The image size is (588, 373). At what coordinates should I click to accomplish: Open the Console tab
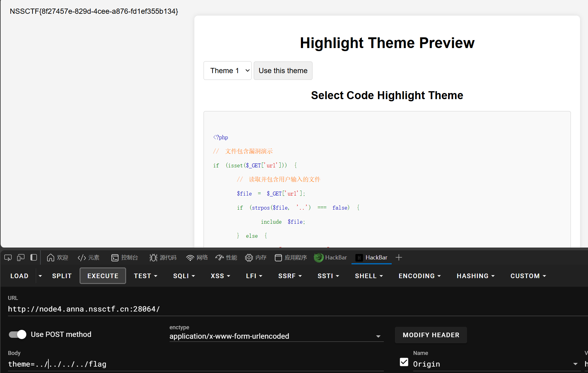(x=125, y=258)
